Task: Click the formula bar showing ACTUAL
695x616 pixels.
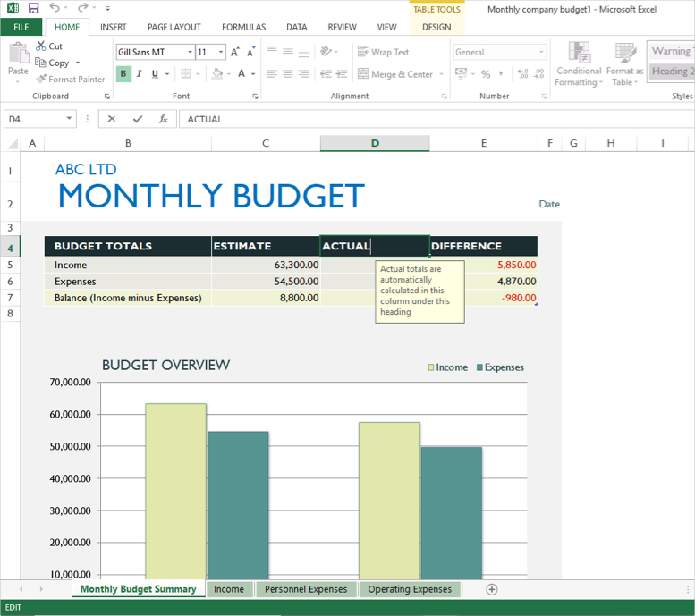Action: pos(429,119)
